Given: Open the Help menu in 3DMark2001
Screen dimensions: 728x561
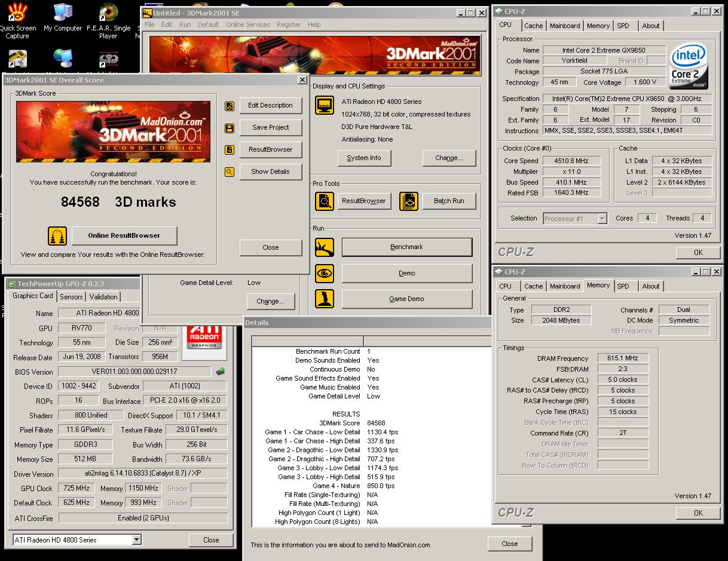Looking at the screenshot, I should 314,24.
